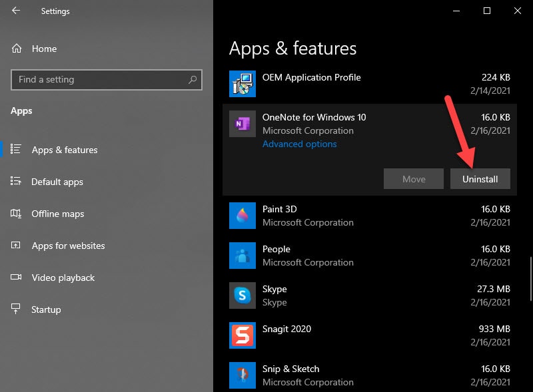Select the Snagit 2020 entry name
The width and height of the screenshot is (533, 392).
(x=286, y=329)
